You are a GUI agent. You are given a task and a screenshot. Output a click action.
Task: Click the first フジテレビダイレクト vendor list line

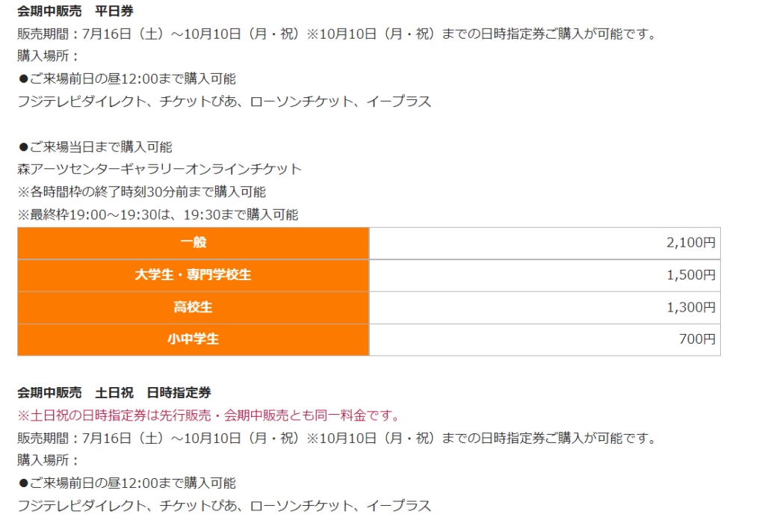[224, 102]
